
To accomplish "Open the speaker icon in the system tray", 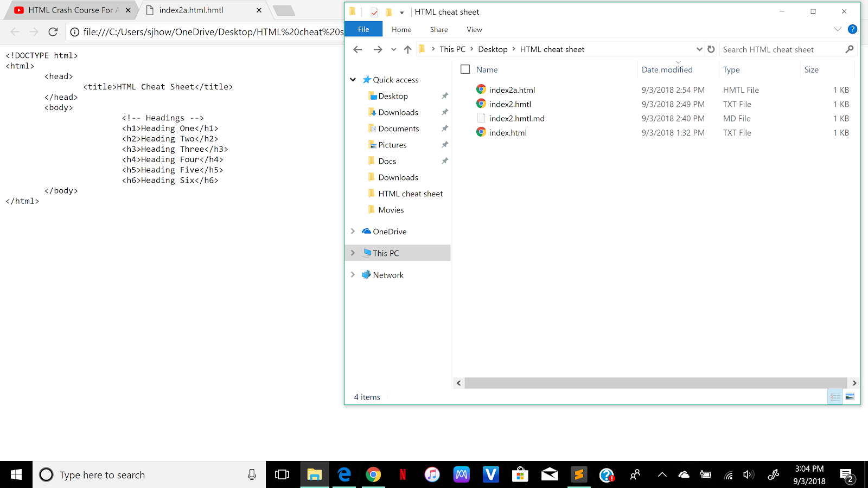I will tap(749, 474).
